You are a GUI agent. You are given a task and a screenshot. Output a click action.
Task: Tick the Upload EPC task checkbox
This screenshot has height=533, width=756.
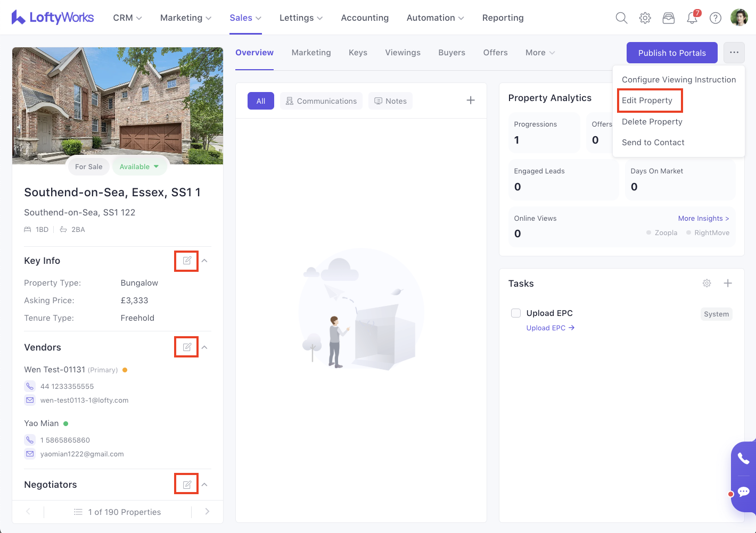516,313
